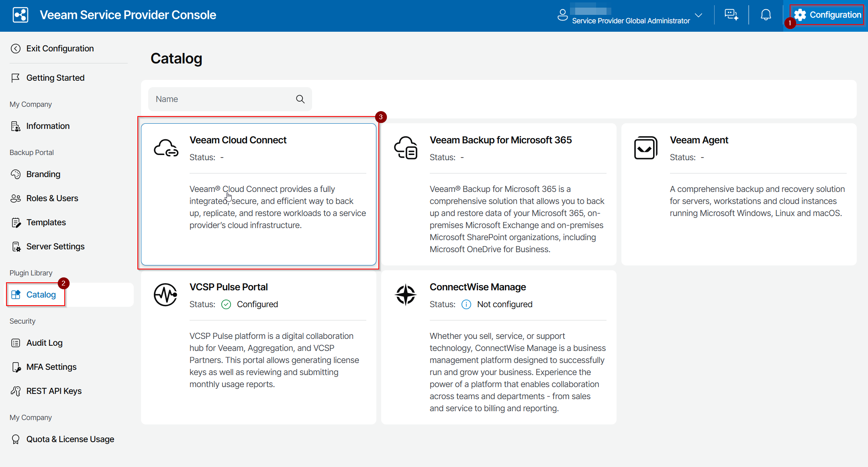Click the Veeam Cloud Connect cloud icon
The width and height of the screenshot is (868, 467).
click(x=166, y=148)
